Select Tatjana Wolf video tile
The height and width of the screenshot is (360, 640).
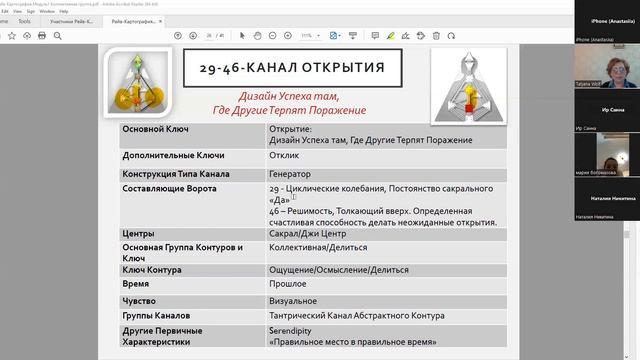(x=607, y=66)
